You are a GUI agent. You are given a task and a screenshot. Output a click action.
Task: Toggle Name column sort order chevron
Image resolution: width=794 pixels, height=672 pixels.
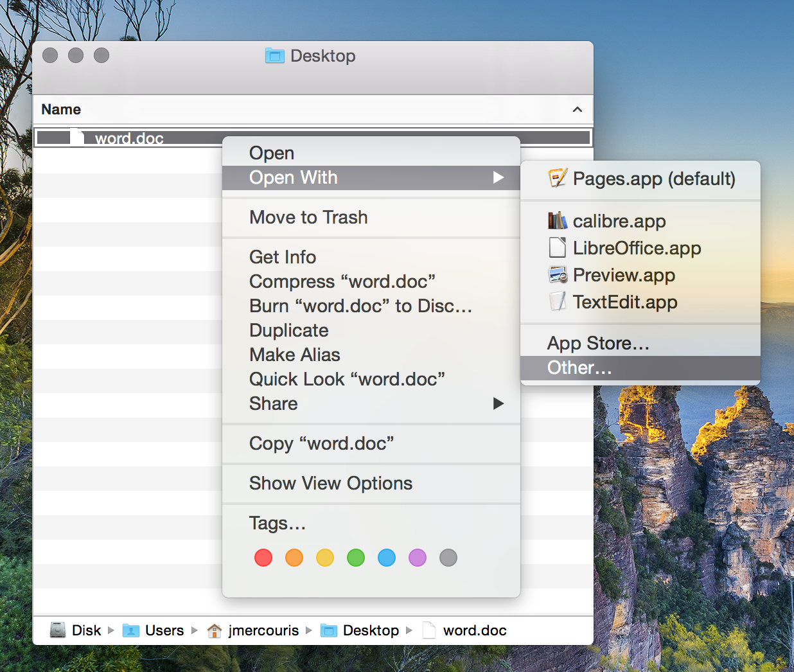click(578, 109)
